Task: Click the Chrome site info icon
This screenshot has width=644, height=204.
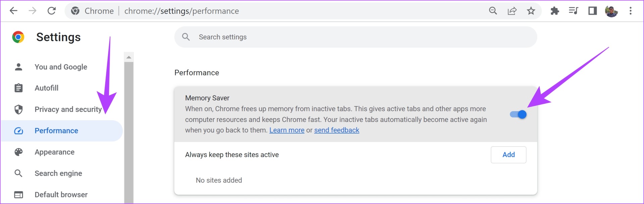Action: 75,11
